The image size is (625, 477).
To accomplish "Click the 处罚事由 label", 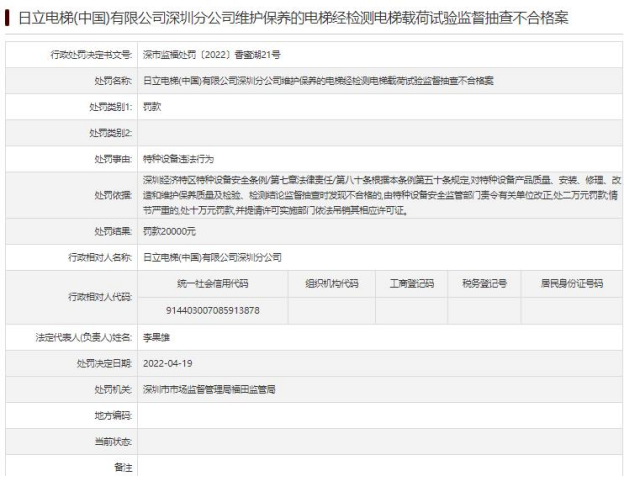I will 113,159.
